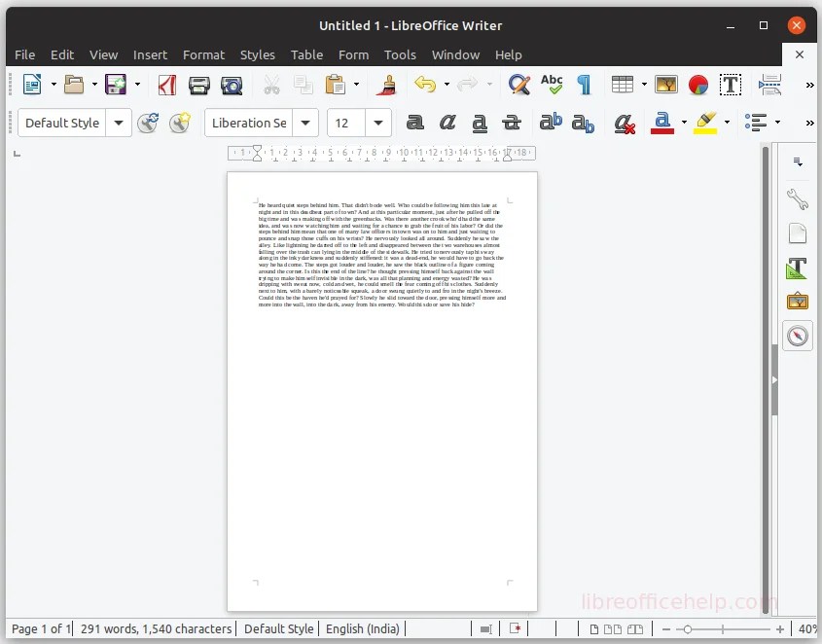Expand the font name dropdown
822x644 pixels.
305,123
